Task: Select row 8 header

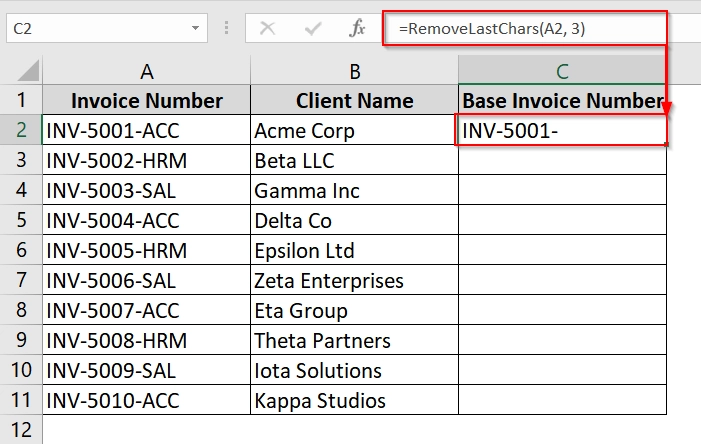Action: [x=21, y=309]
